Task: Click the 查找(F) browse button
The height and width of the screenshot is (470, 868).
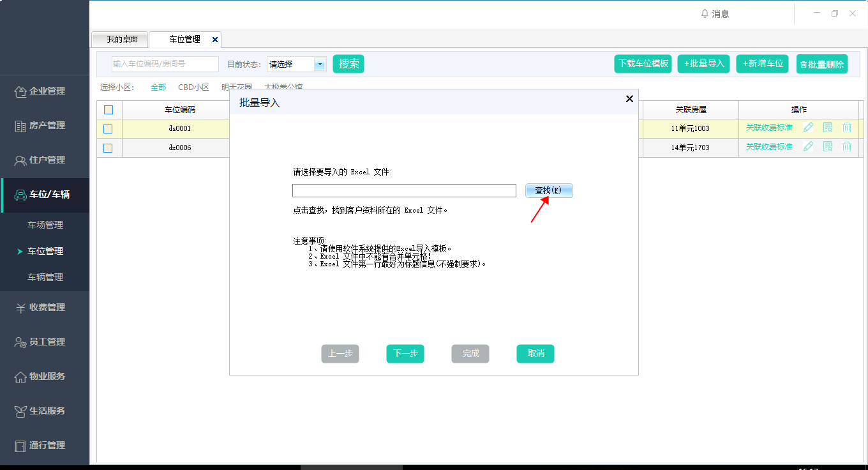Action: (x=549, y=191)
